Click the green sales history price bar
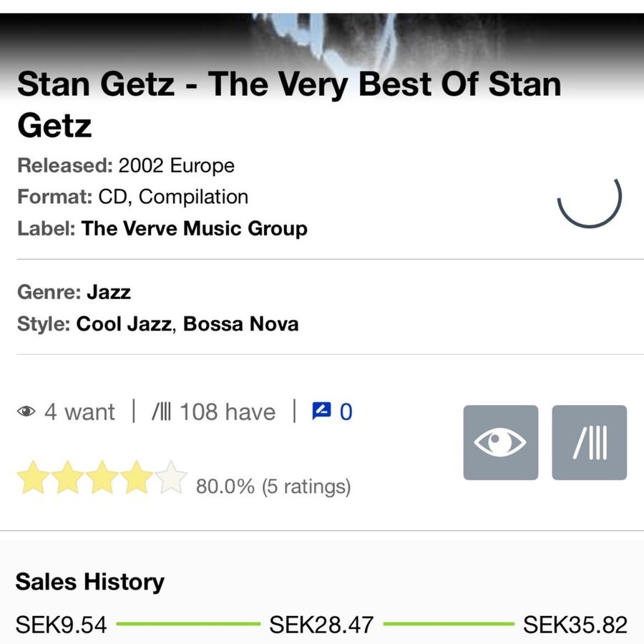 (x=187, y=624)
